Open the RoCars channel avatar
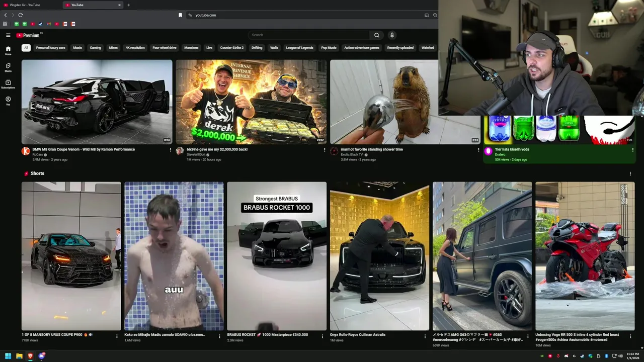Screen dimensions: 644x362 click(x=26, y=151)
